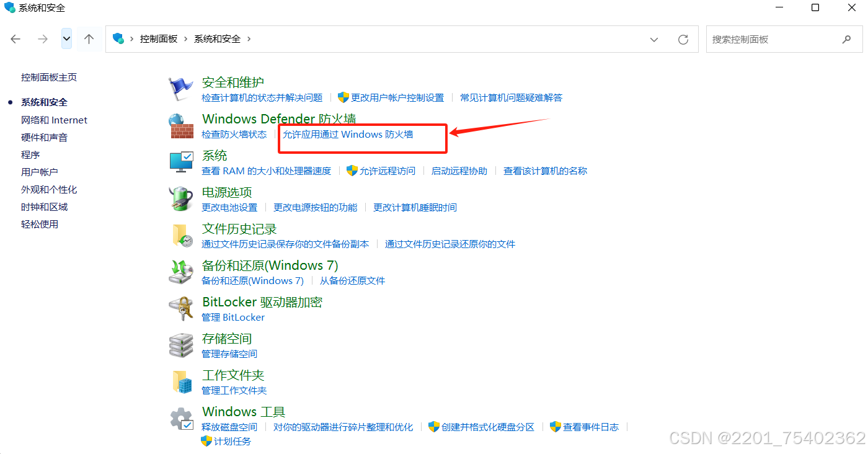The width and height of the screenshot is (868, 454).
Task: Refresh the Control Panel page
Action: pos(683,39)
